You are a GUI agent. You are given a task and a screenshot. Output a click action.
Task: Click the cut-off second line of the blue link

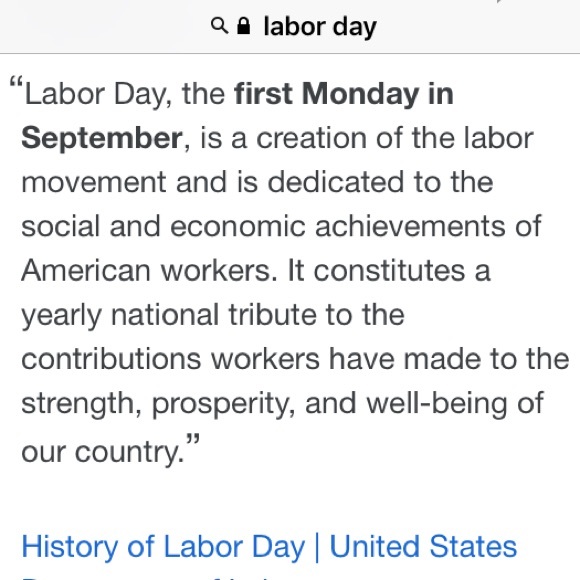[x=148, y=577]
